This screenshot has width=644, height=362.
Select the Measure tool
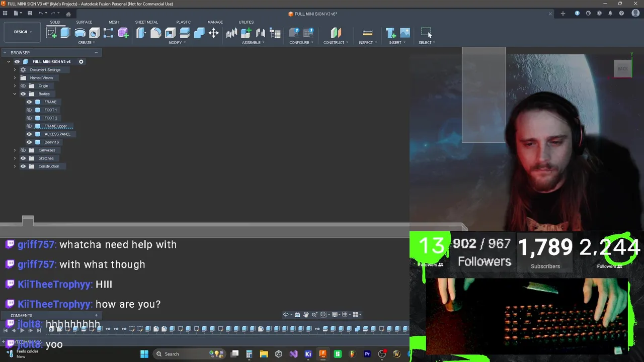367,33
